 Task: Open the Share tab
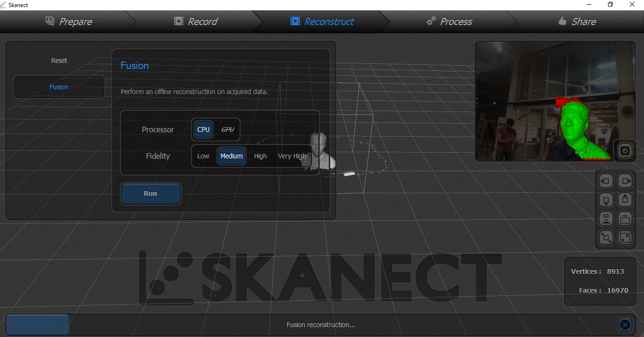pyautogui.click(x=576, y=21)
